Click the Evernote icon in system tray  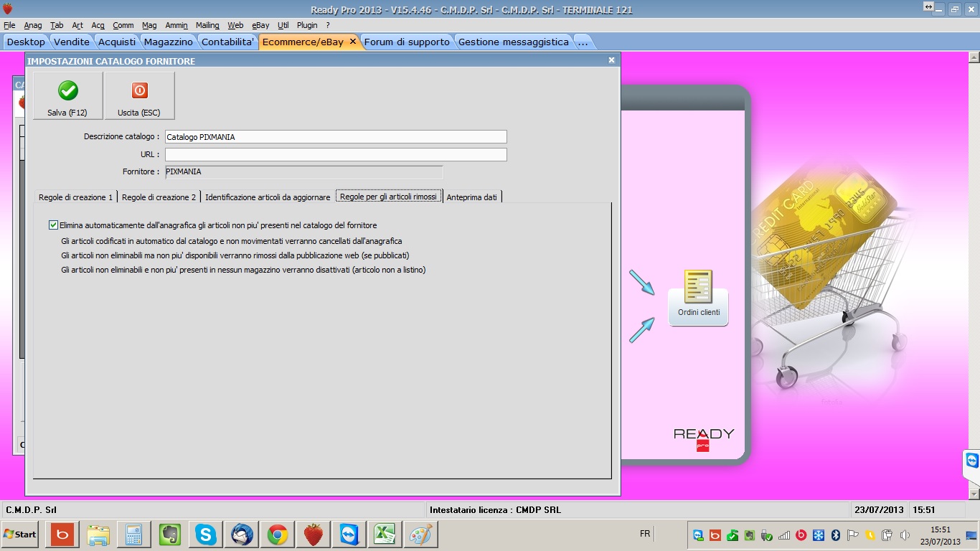pos(749,535)
